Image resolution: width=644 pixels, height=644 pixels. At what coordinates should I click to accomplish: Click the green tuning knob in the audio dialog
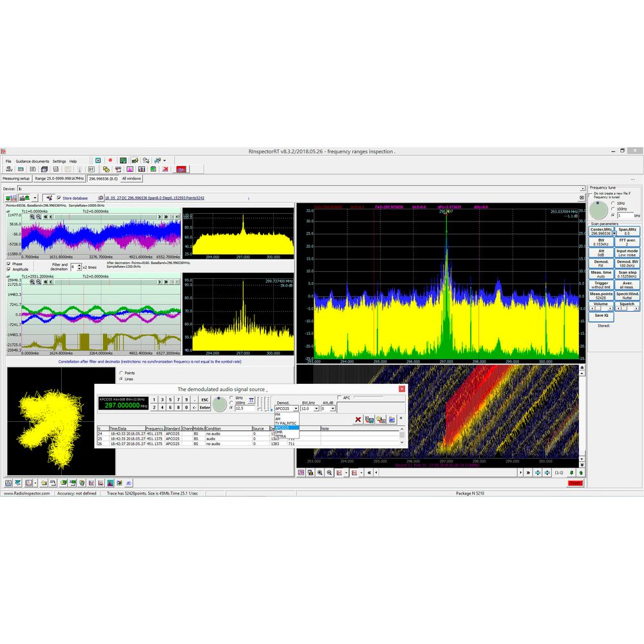220,404
